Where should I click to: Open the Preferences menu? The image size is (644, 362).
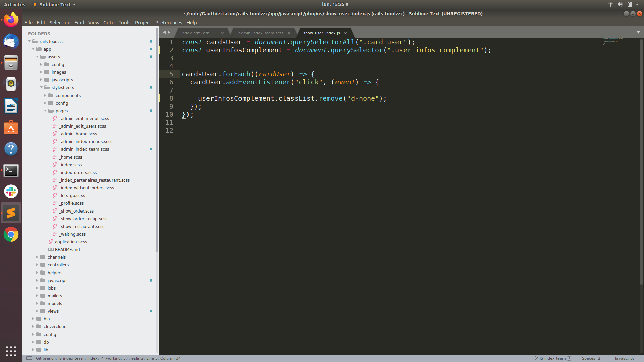tap(169, 23)
